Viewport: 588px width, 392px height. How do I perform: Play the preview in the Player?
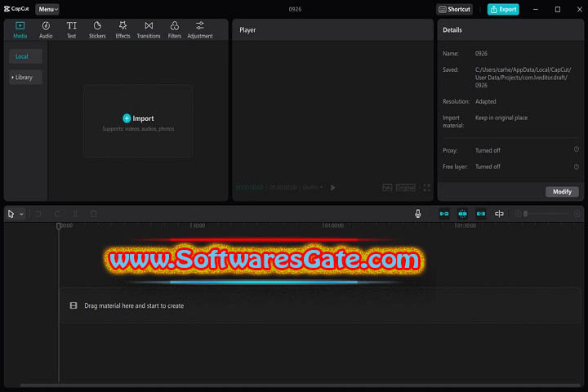click(332, 188)
